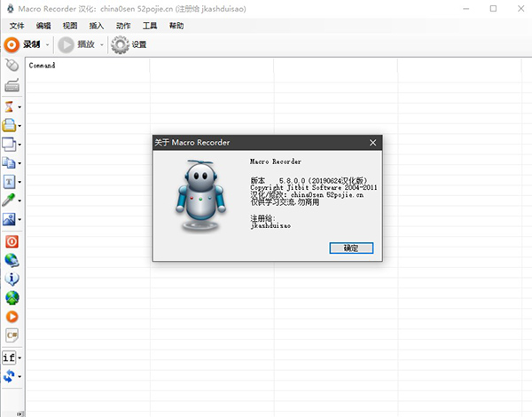
Task: Expand the eyedropper dropdown arrow
Action: tap(20, 201)
